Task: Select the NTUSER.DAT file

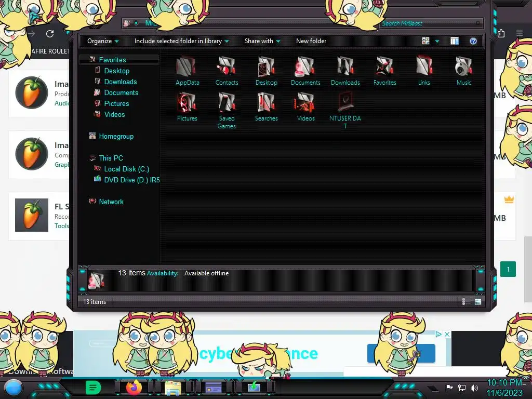Action: click(x=345, y=111)
